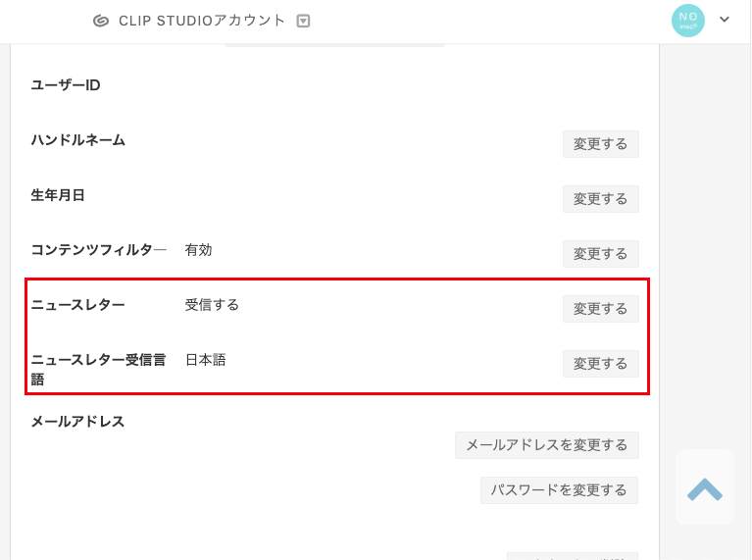This screenshot has height=560, width=752.
Task: Click the partially visible button at page bottom
Action: 573,556
